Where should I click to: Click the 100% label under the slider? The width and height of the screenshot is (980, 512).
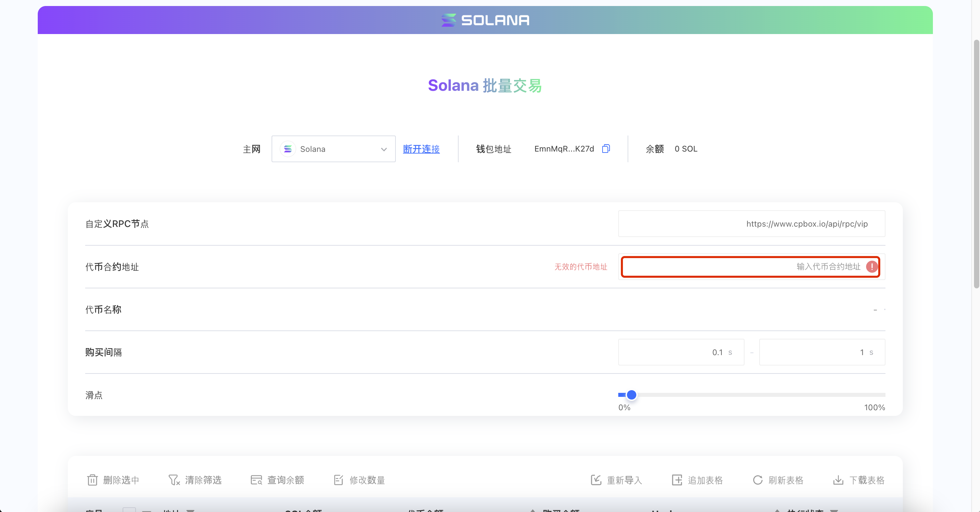874,408
